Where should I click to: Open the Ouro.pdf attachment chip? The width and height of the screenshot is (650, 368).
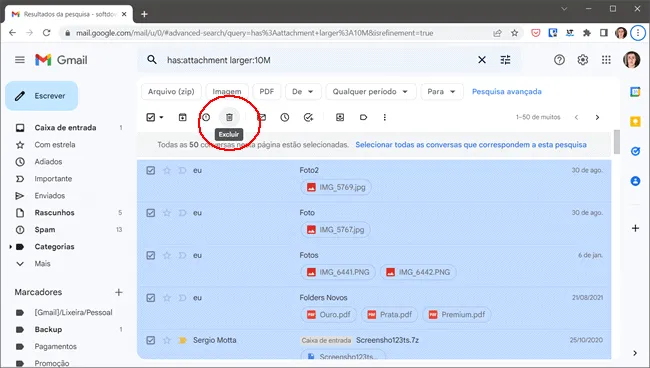tap(328, 315)
